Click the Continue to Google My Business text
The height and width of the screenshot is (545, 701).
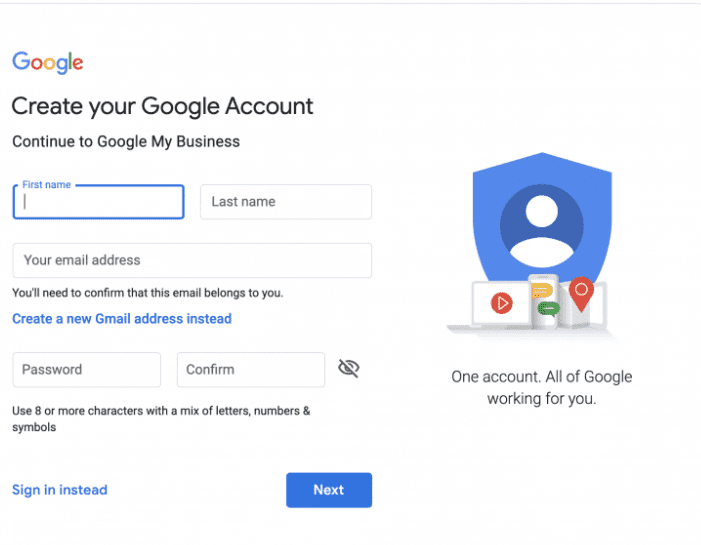coord(126,141)
